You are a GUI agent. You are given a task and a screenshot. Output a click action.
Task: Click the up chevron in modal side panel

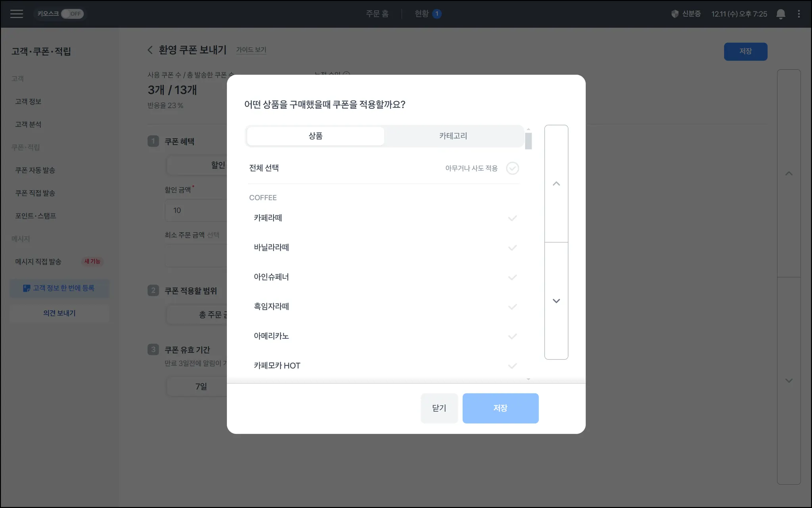(x=556, y=184)
